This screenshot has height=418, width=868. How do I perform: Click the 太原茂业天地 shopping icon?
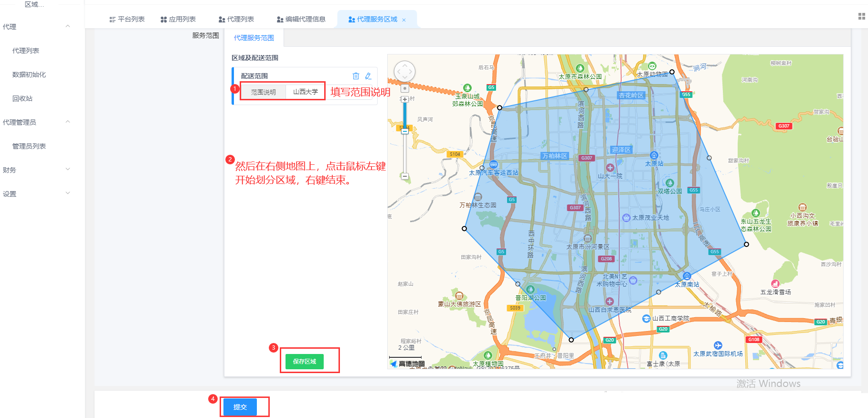pos(626,218)
